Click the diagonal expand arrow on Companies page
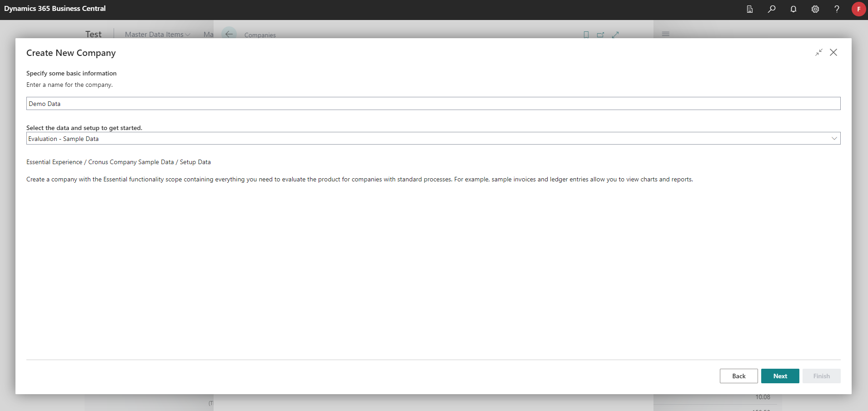 coord(615,35)
